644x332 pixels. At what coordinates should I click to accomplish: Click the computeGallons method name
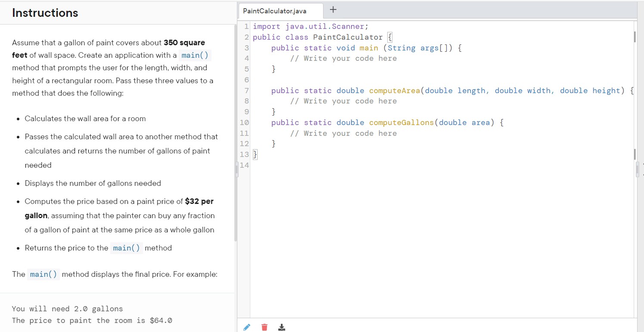pyautogui.click(x=401, y=122)
